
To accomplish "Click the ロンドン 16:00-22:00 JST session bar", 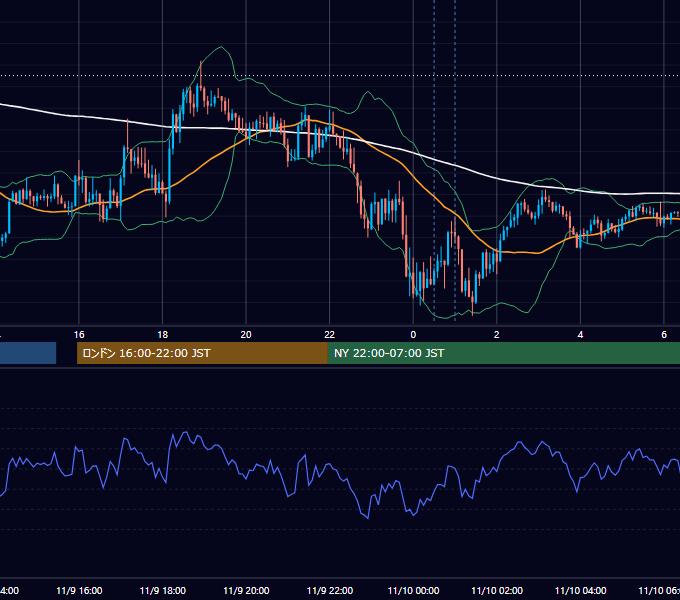I will click(x=202, y=353).
